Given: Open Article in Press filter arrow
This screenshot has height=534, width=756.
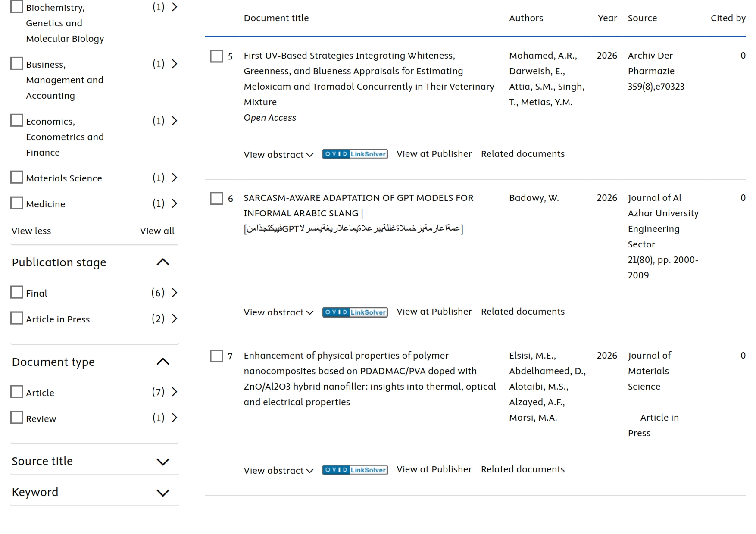Looking at the screenshot, I should 175,319.
